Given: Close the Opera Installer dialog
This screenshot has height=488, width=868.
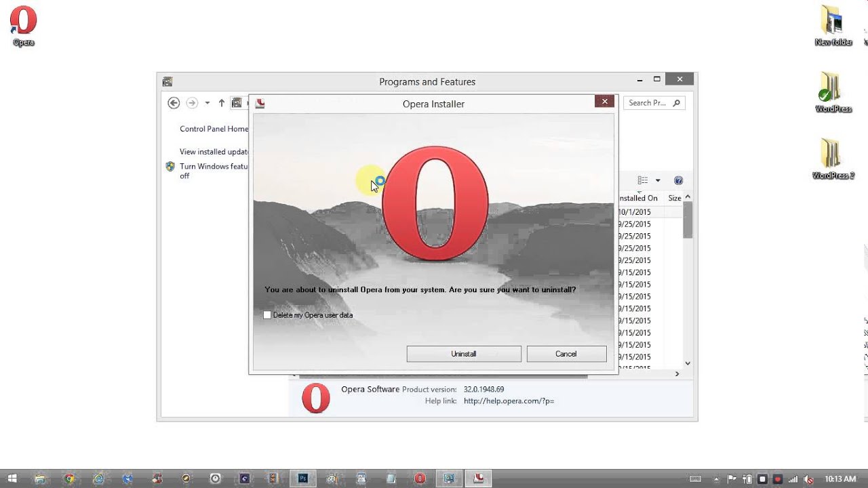Looking at the screenshot, I should tap(604, 102).
